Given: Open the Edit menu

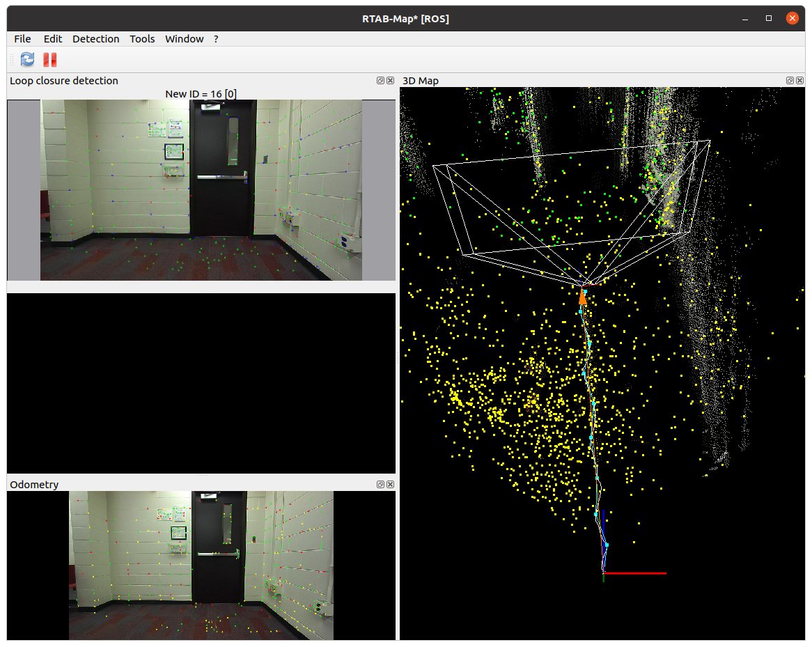Looking at the screenshot, I should pos(53,39).
